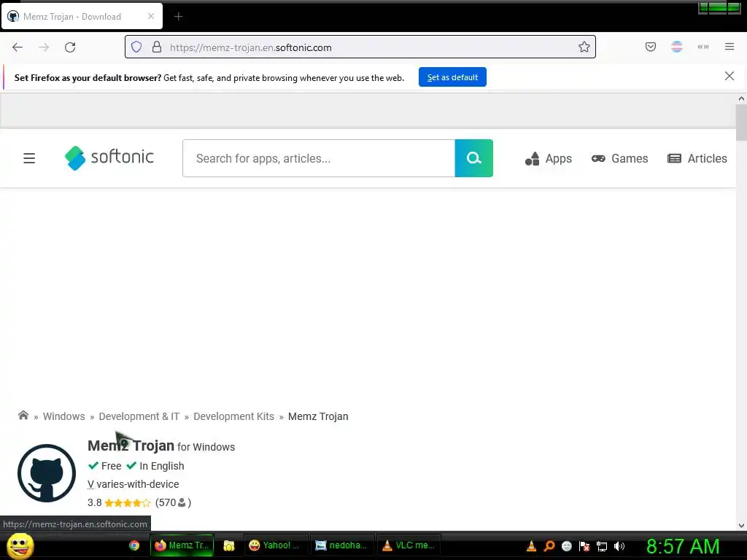Close the Memz Trojan tab
This screenshot has height=560, width=747.
pos(151,16)
